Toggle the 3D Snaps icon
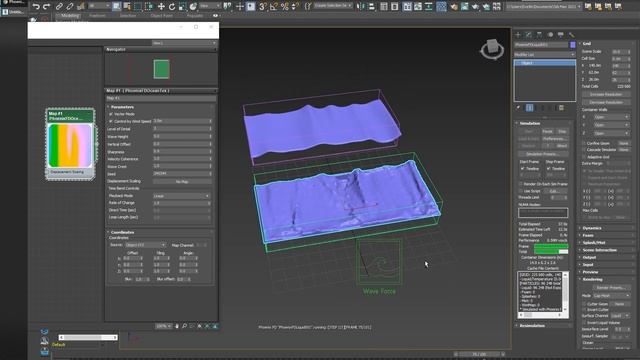640x360 pixels. (263, 7)
